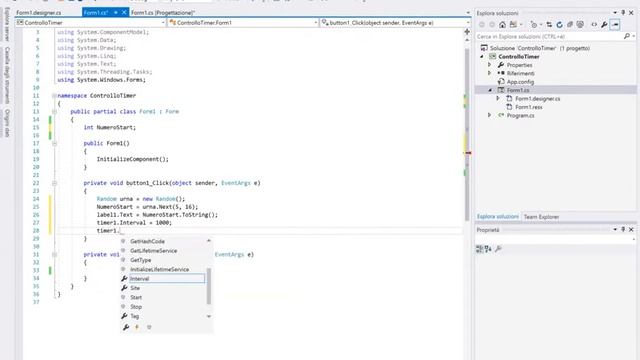Close the Form1.cs tab
This screenshot has width=640, height=360.
124,13
